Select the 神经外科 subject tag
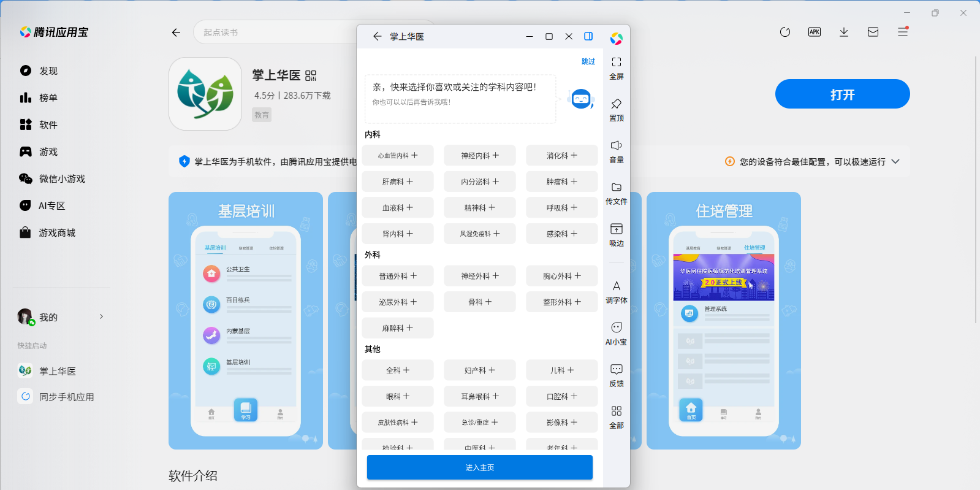 (480, 276)
